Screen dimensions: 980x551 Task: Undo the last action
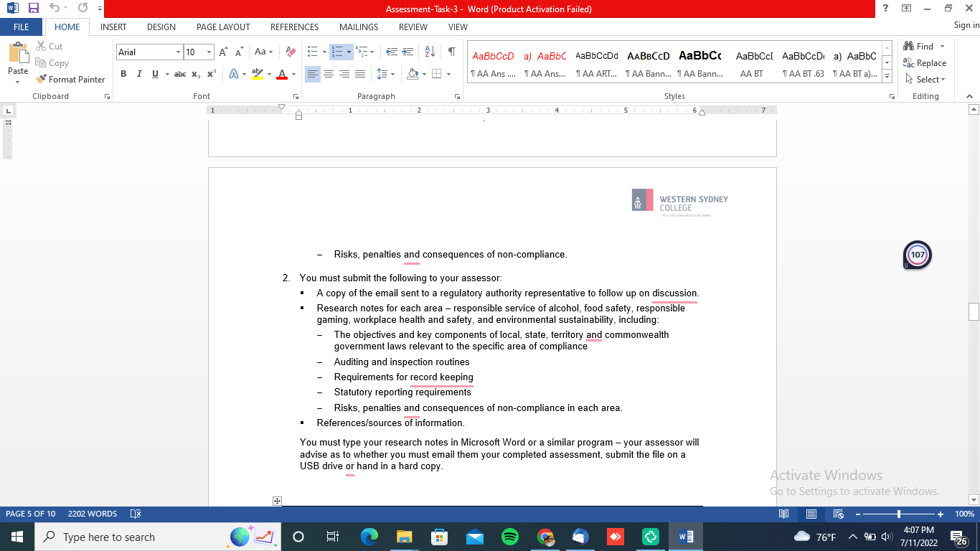coord(55,9)
